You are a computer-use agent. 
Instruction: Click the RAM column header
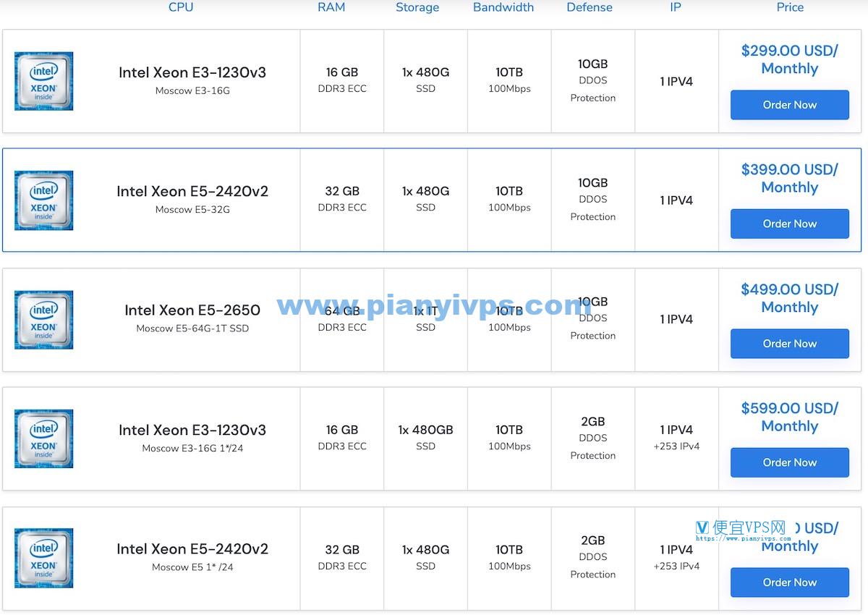331,7
